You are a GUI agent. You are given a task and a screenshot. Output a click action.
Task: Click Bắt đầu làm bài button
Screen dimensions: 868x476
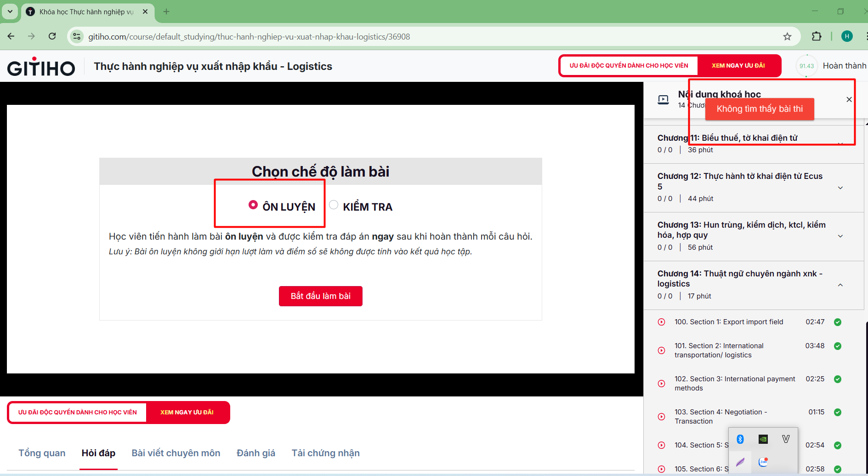(321, 296)
